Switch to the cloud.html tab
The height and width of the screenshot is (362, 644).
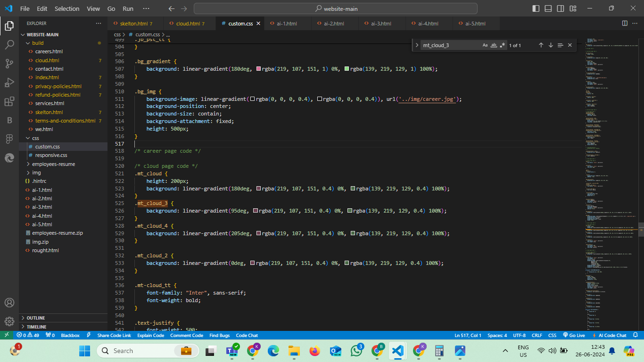pyautogui.click(x=188, y=24)
